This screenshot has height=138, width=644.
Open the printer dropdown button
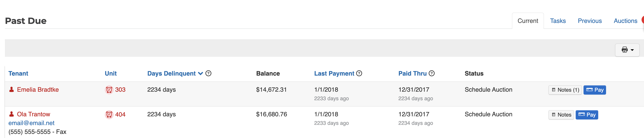(627, 50)
